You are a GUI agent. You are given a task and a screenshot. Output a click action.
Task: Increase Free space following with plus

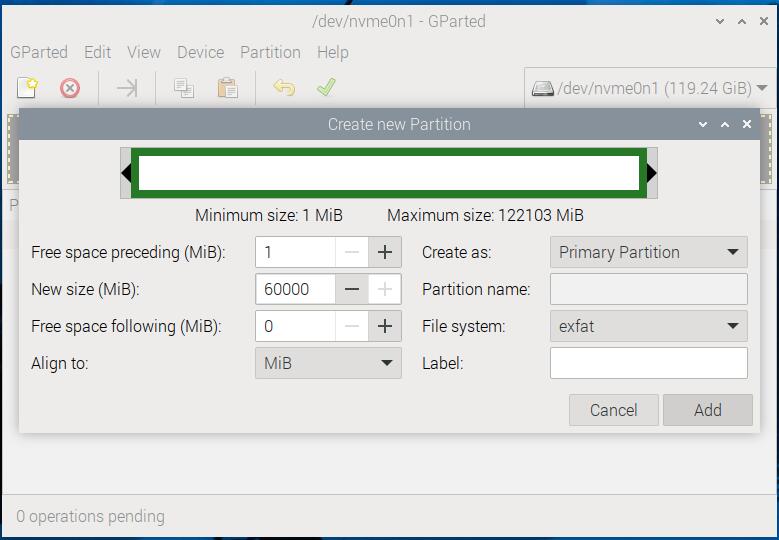[x=385, y=326]
